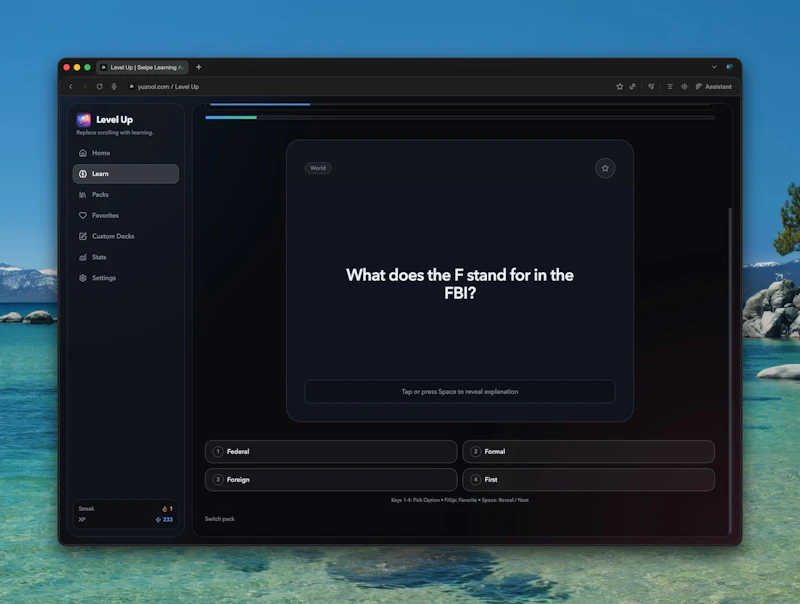The width and height of the screenshot is (800, 604).
Task: Click the Favorites heart icon
Action: coord(83,216)
